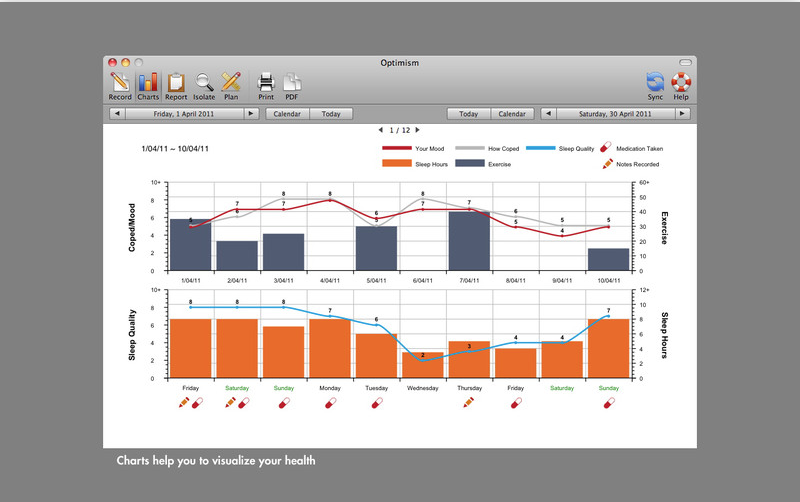The image size is (800, 502).
Task: Click the Your Mood red legend swatch
Action: tap(396, 148)
